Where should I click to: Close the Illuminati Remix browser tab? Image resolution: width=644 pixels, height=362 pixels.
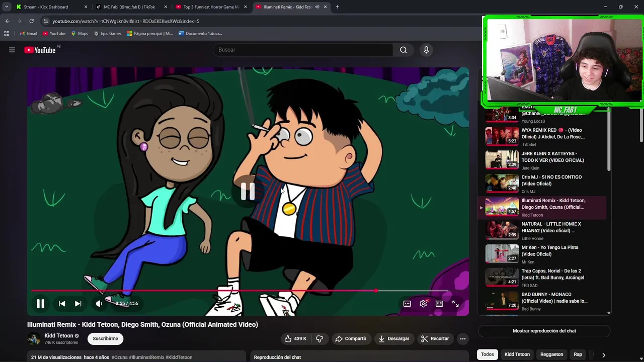[325, 7]
